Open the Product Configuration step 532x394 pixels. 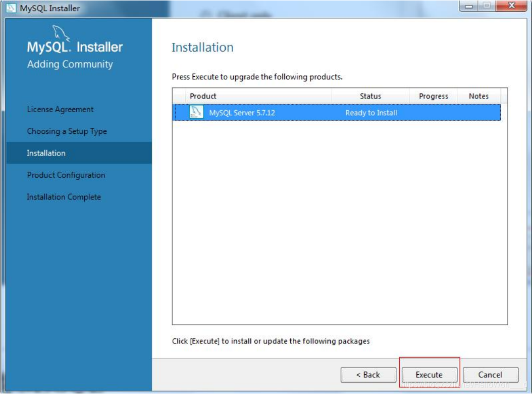coord(66,175)
